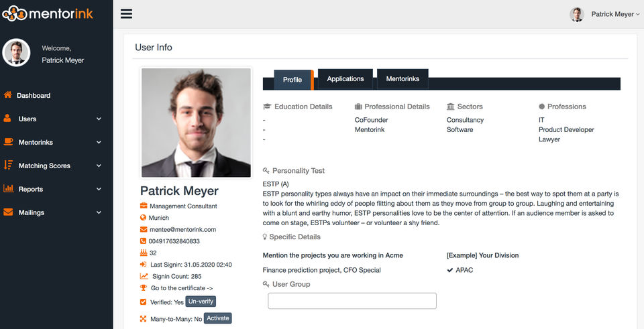
Task: Click the Reports bar chart icon
Action: point(8,189)
